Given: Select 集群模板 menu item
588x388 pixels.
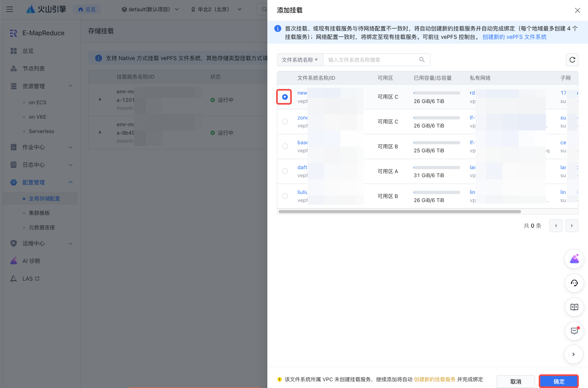Looking at the screenshot, I should (x=40, y=213).
